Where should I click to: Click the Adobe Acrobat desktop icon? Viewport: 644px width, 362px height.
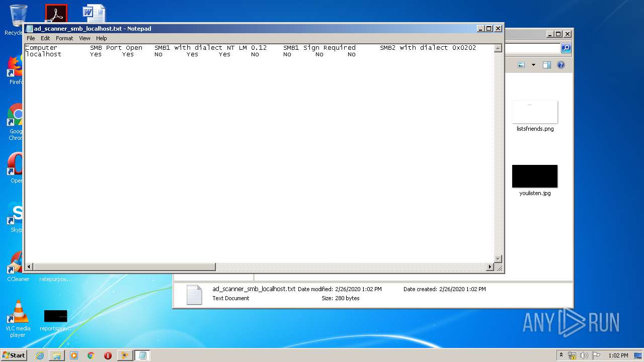[x=56, y=14]
